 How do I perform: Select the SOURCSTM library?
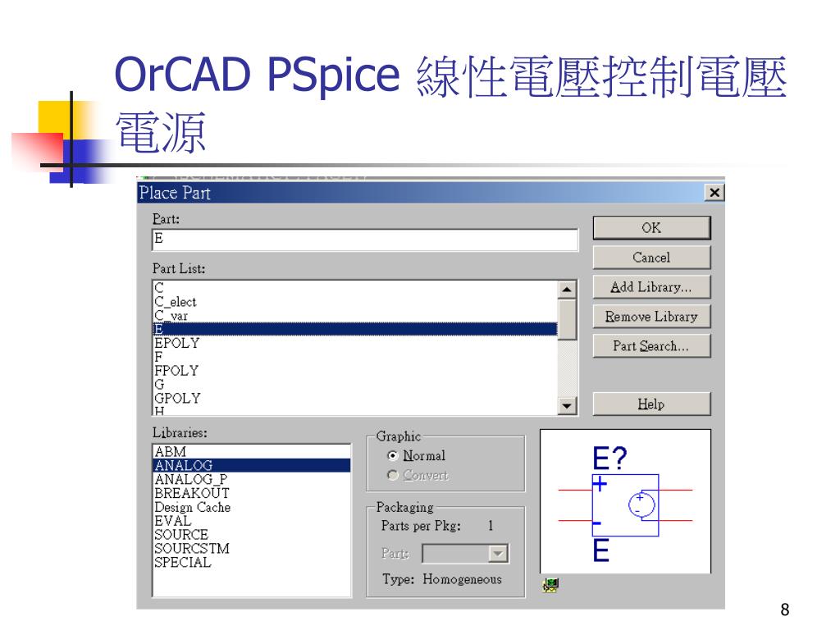point(252,549)
